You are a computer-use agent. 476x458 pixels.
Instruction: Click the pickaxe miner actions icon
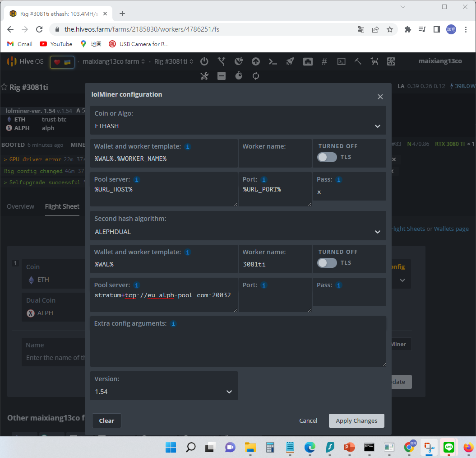[x=358, y=61]
